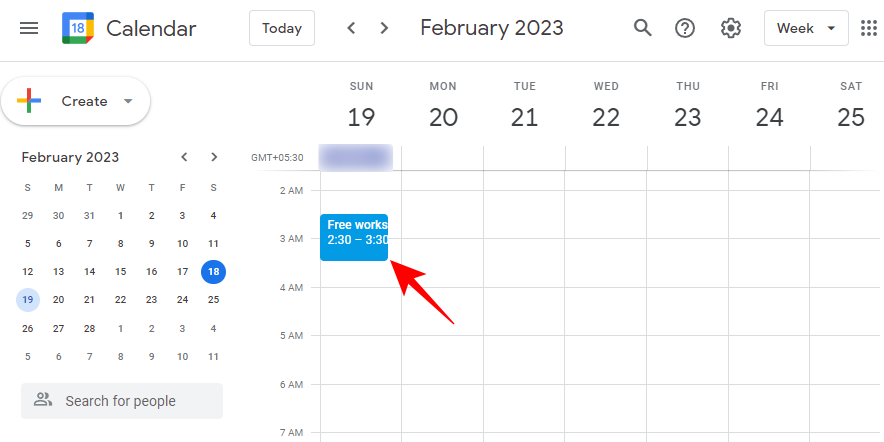884x442 pixels.
Task: Expand the Create button dropdown arrow
Action: 128,101
